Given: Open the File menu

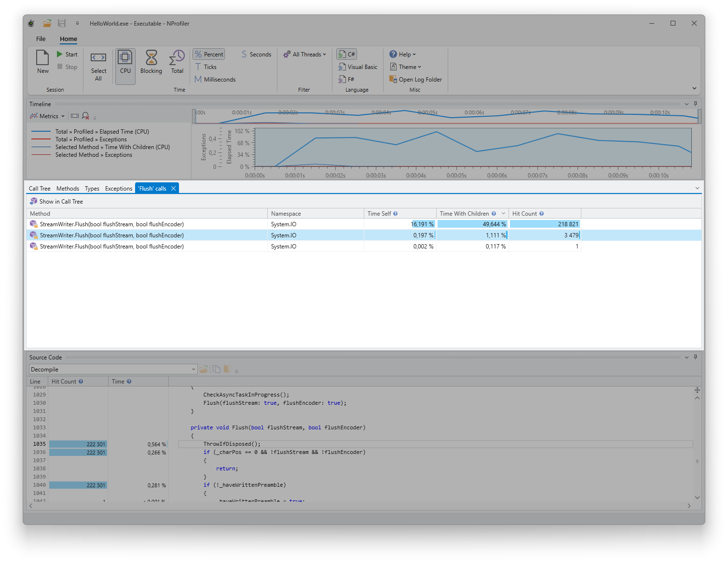Looking at the screenshot, I should tap(41, 39).
